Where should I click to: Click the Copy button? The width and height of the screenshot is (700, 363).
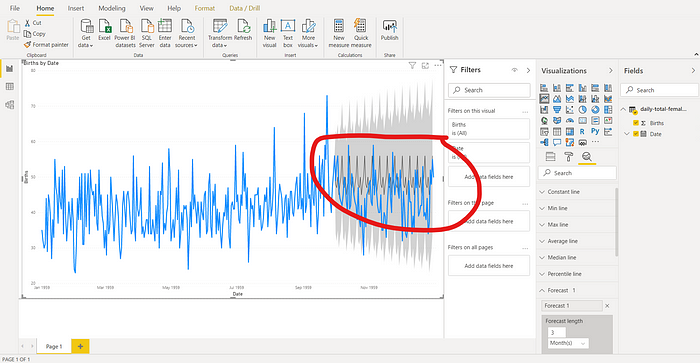tap(35, 34)
